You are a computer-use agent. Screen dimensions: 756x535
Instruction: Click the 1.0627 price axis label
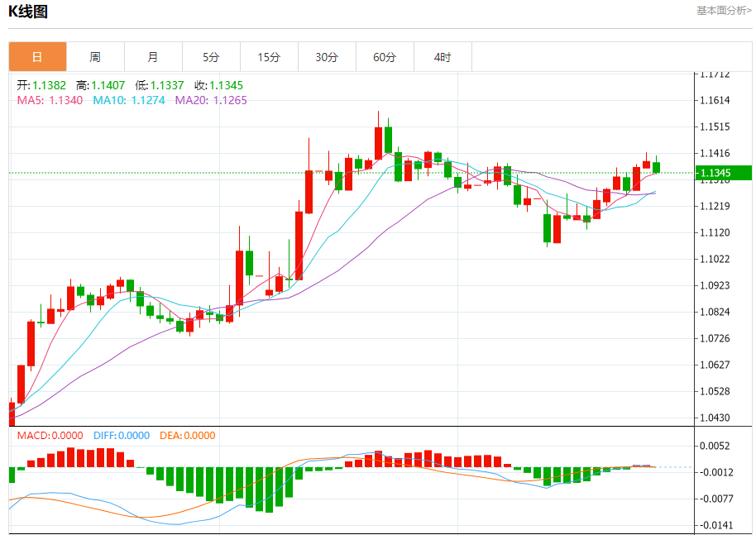click(x=715, y=365)
